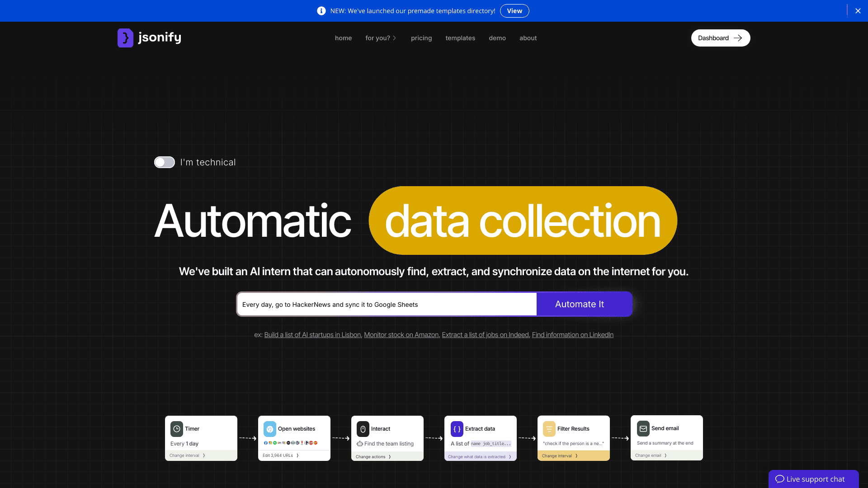868x488 pixels.
Task: Select the Interact mouse icon
Action: pyautogui.click(x=363, y=429)
